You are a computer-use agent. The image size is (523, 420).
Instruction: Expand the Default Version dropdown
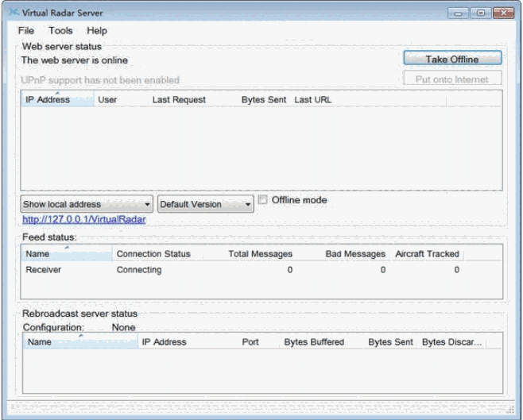coord(205,204)
